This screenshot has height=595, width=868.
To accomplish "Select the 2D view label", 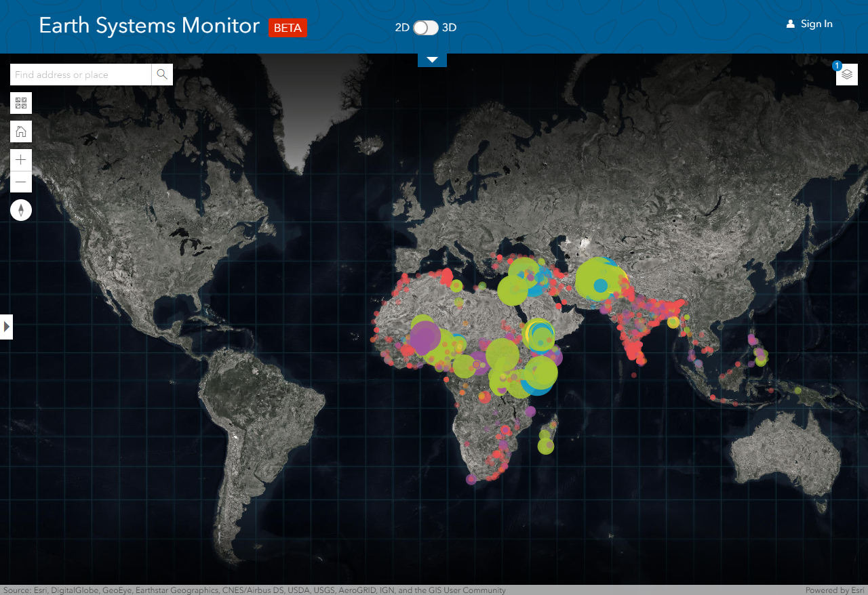I will tap(402, 28).
